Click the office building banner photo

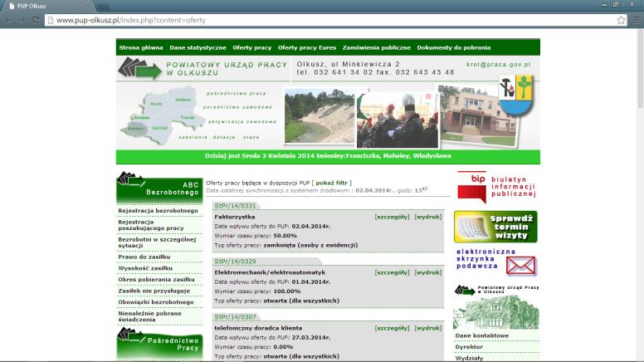pyautogui.click(x=476, y=116)
